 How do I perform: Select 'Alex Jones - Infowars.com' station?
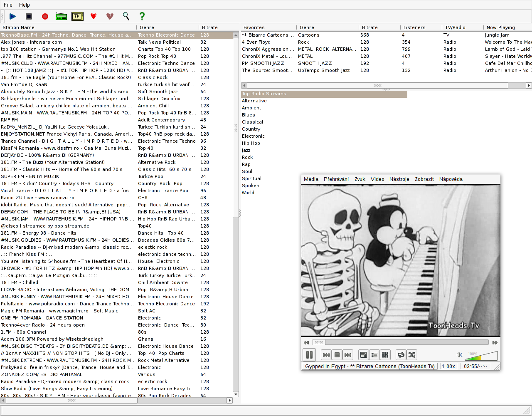coord(116,42)
